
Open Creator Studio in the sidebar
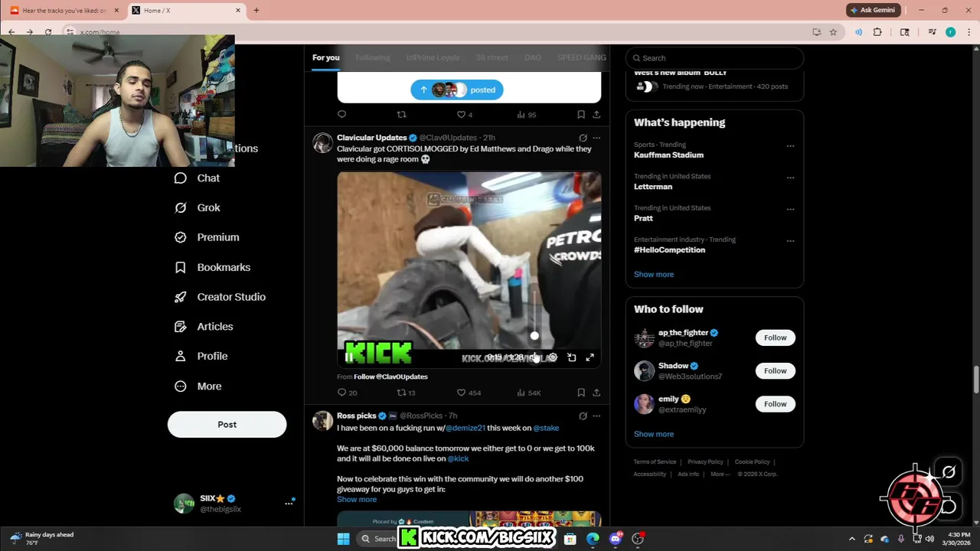click(x=220, y=297)
